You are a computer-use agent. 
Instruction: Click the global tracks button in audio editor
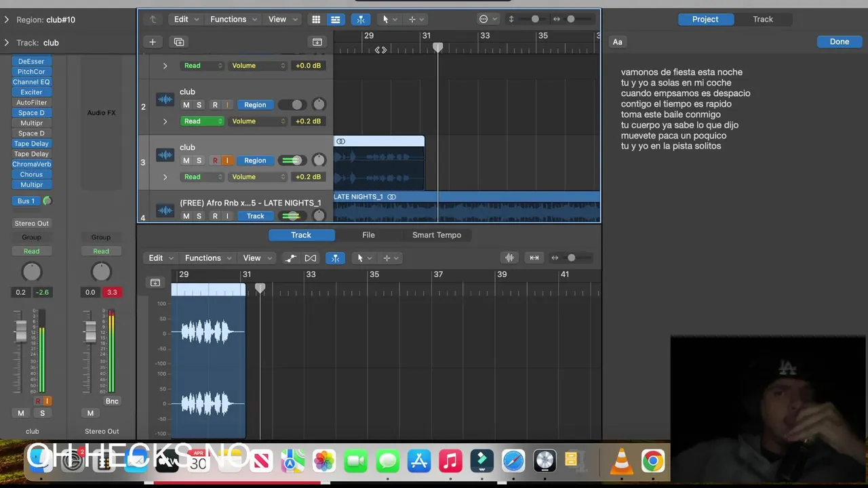(155, 282)
